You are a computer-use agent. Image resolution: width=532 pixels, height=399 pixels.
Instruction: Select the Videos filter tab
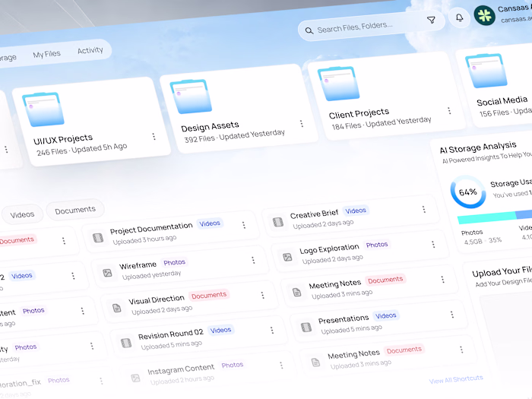22,214
